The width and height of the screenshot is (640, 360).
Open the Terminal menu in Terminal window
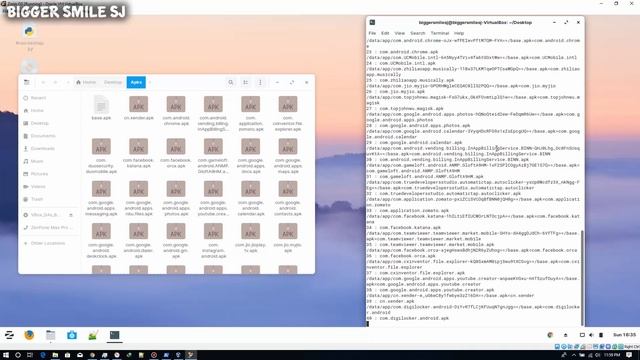pos(440,33)
